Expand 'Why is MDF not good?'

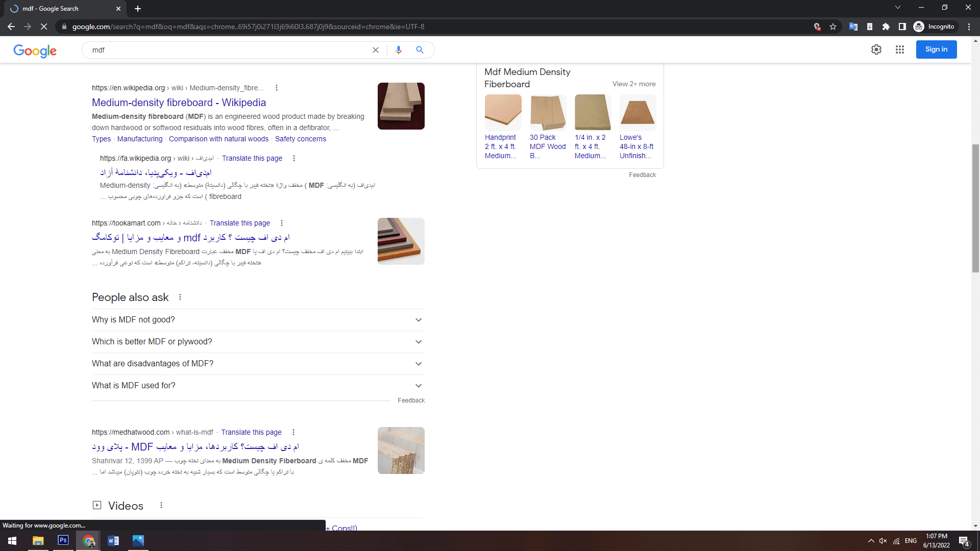[258, 320]
